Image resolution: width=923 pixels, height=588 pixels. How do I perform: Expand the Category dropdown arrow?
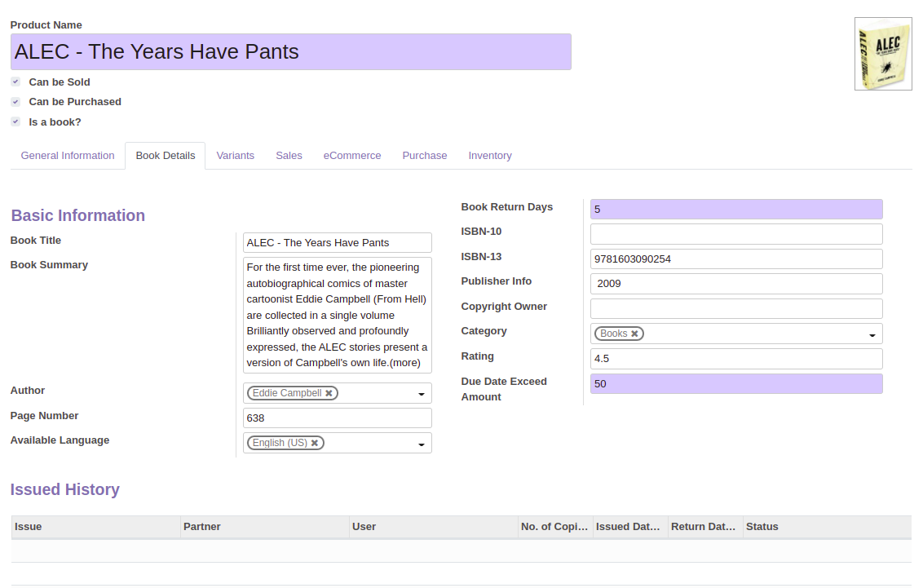click(x=872, y=335)
